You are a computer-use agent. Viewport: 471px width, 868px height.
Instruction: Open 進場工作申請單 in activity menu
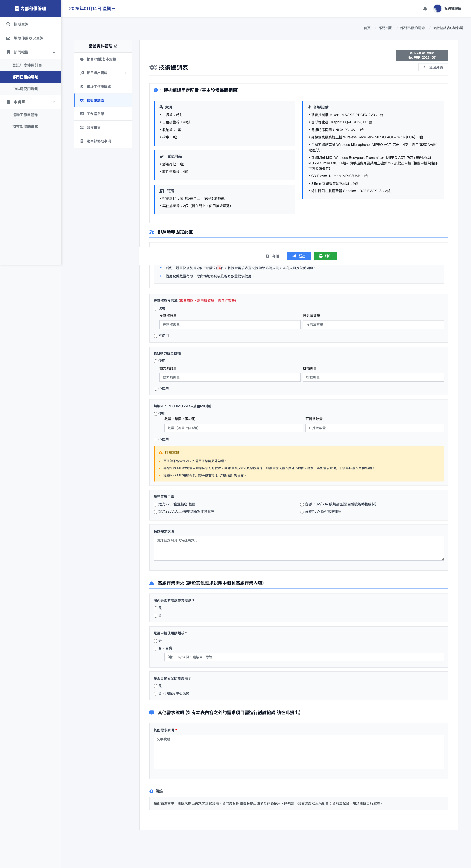point(99,87)
